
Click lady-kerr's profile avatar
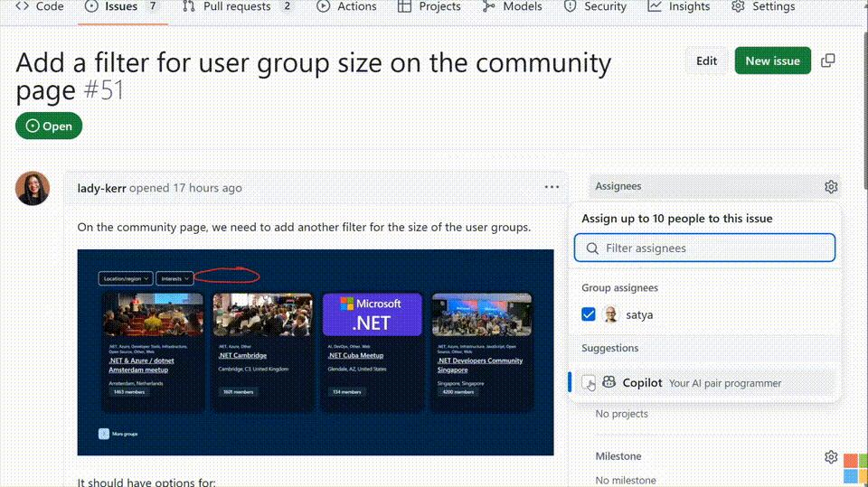click(x=33, y=188)
